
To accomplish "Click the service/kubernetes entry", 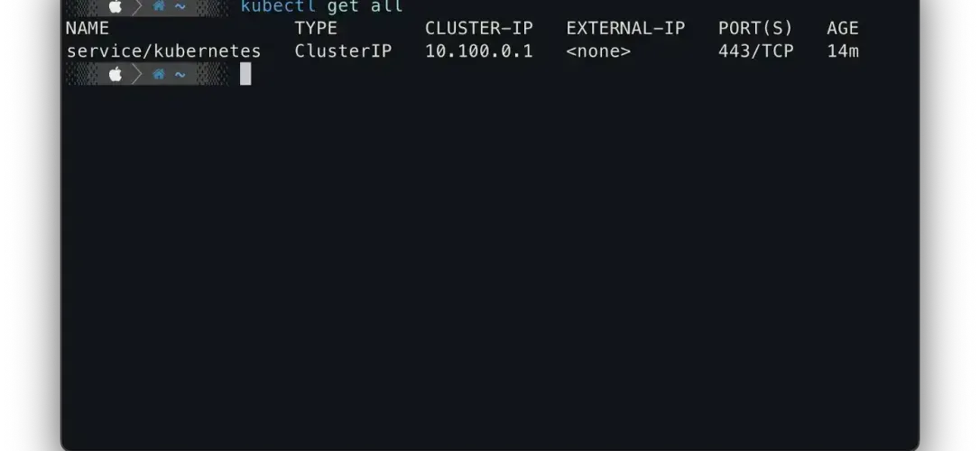I will coord(163,51).
